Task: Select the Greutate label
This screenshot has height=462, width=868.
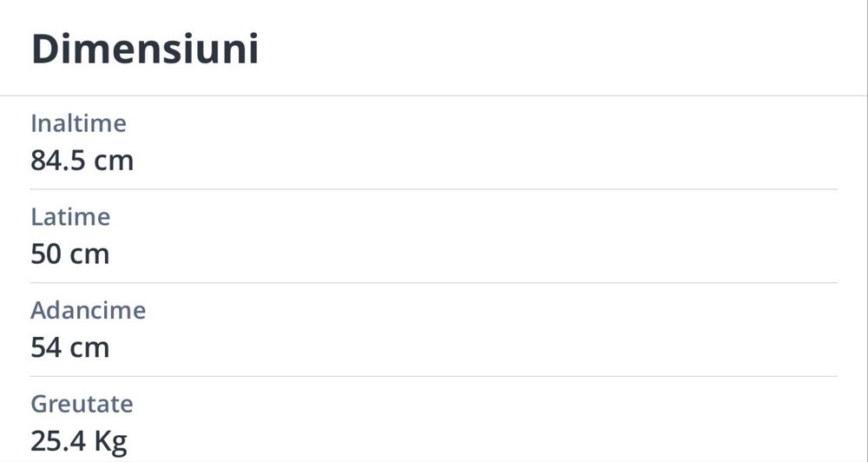Action: [82, 404]
